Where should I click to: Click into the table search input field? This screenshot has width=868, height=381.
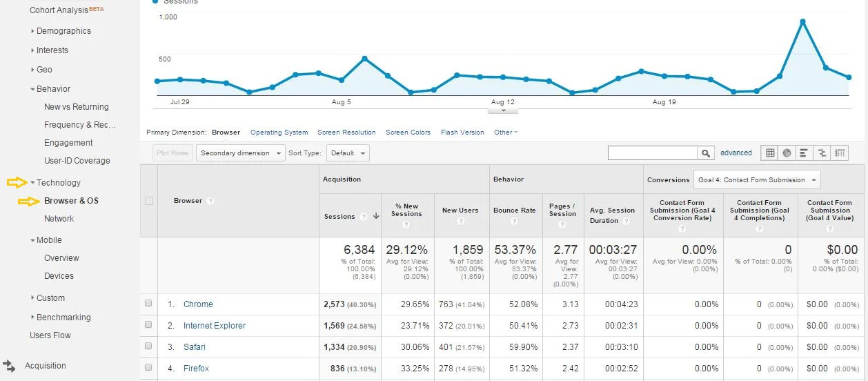(x=653, y=153)
